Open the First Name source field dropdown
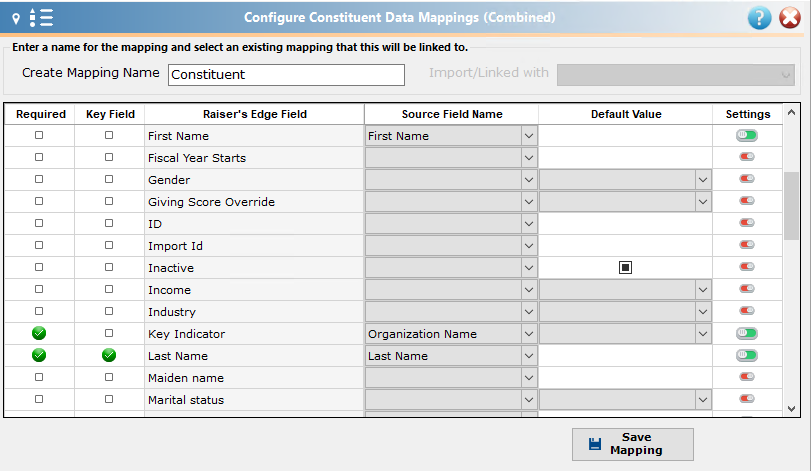811x471 pixels. point(529,136)
